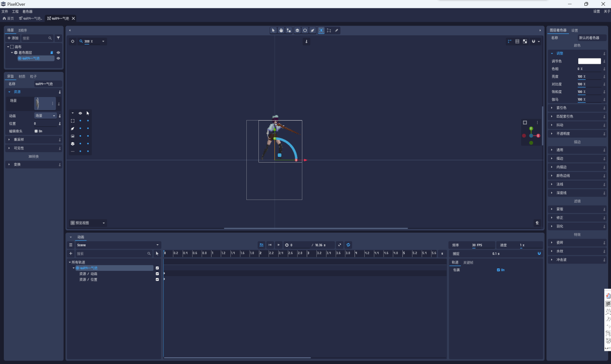This screenshot has width=611, height=364.
Task: Expand the 可见性 section
Action: pyautogui.click(x=33, y=148)
